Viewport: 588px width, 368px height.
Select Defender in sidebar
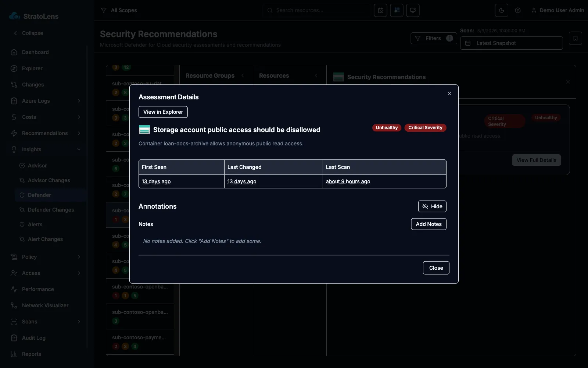tap(51, 195)
